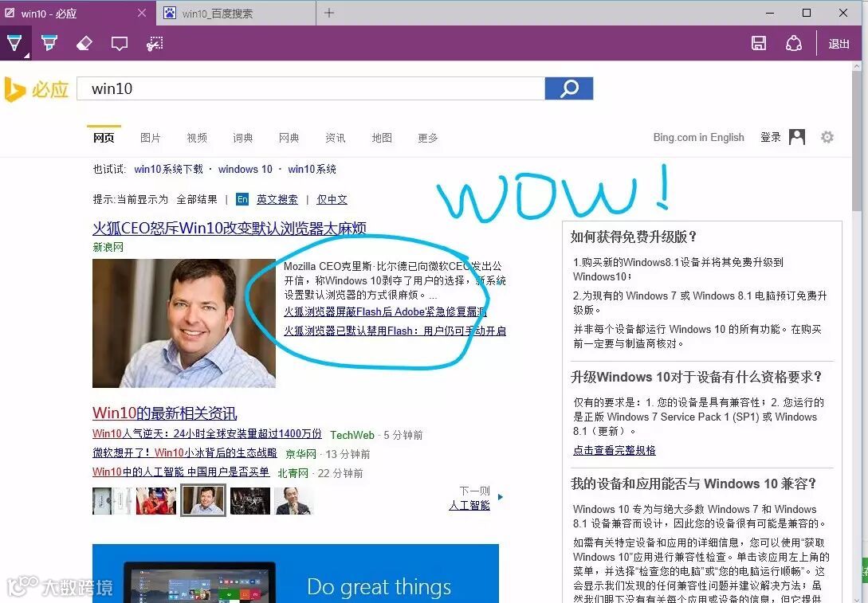Click fourth dark news thumbnail

[x=250, y=501]
